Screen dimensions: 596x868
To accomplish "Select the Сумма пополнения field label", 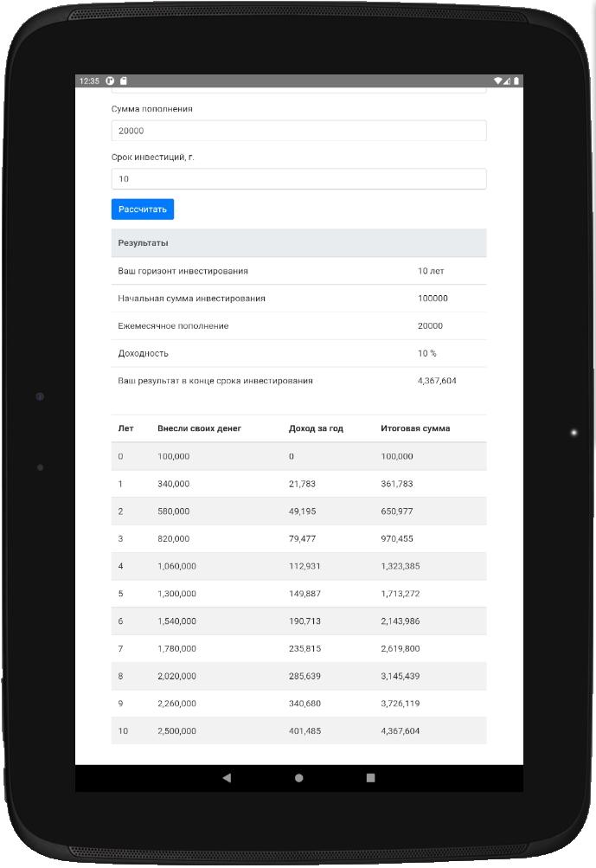I will 151,109.
